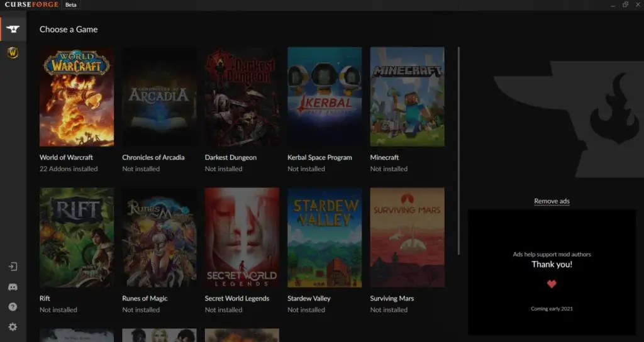
Task: Click the game list vertical scrollbar
Action: [x=458, y=151]
